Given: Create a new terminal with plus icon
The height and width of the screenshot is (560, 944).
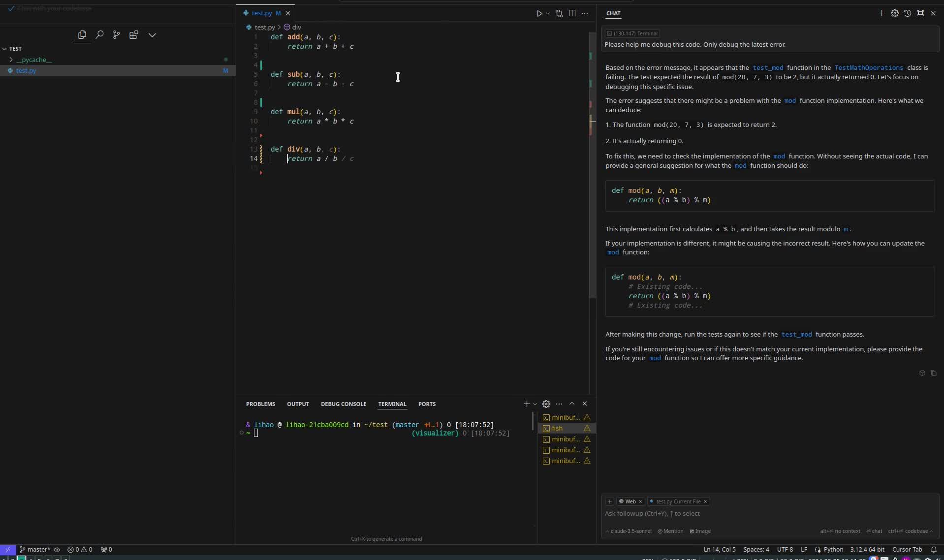Looking at the screenshot, I should click(527, 404).
